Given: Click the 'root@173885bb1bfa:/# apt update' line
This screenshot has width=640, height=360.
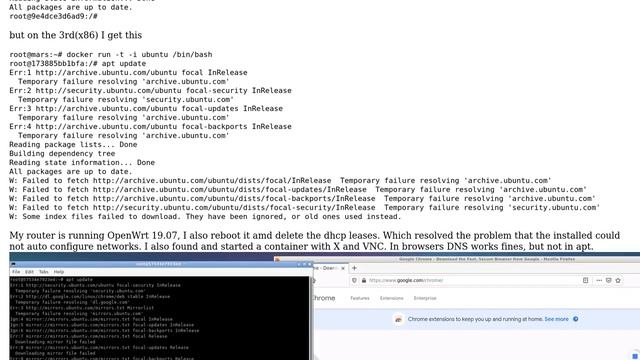Looking at the screenshot, I should (78, 63).
